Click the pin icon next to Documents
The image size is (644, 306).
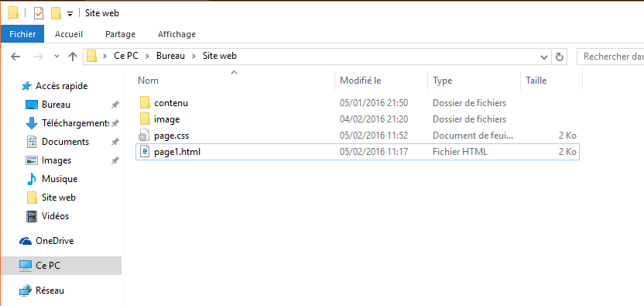[x=115, y=142]
